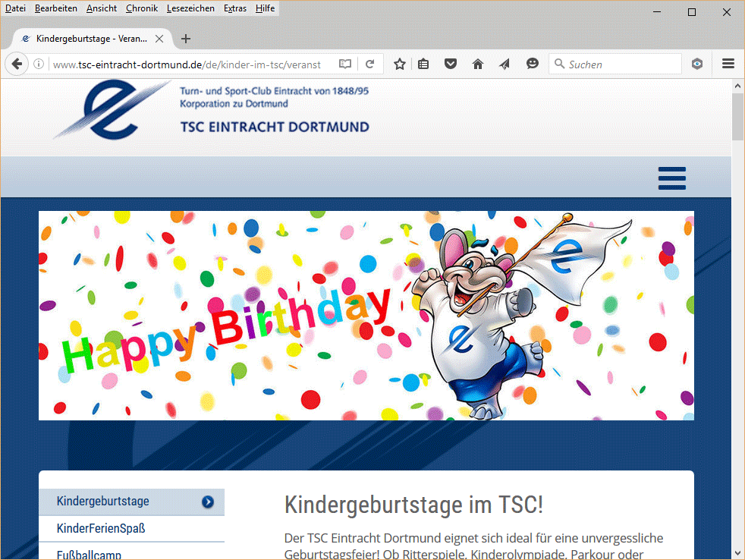The height and width of the screenshot is (560, 745).
Task: Open the smiley chat icon
Action: [x=532, y=64]
